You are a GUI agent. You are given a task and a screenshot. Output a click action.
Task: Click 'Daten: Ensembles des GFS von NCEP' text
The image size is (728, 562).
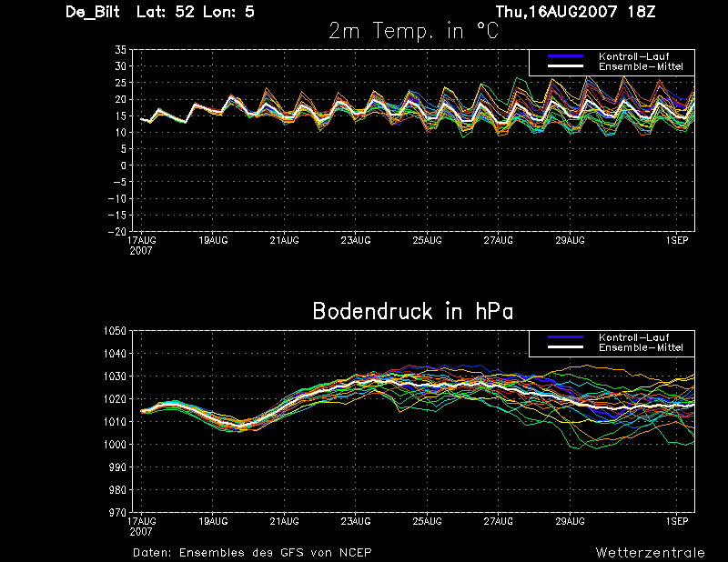pos(252,552)
